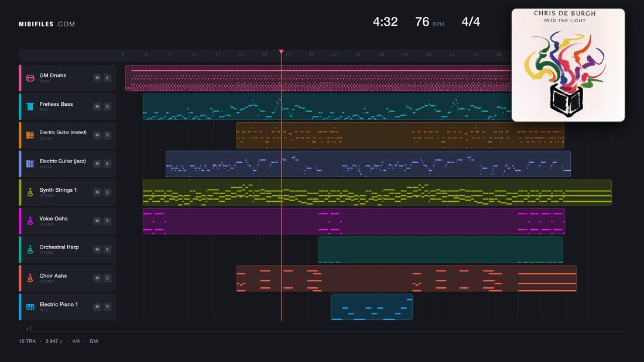
Task: Click the olive Synth Strings MIDI clip
Action: (377, 192)
